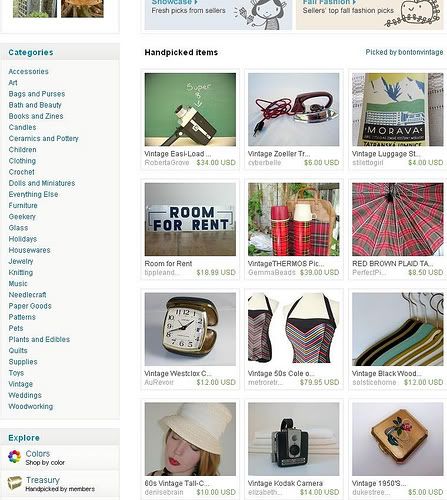
Task: Browse the Bags and Purses category
Action: coord(37,94)
